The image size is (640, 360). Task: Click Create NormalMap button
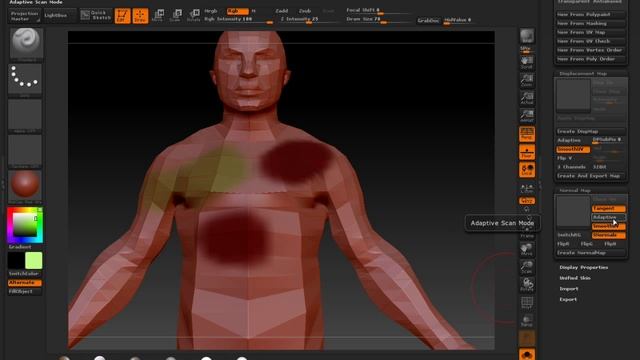click(x=591, y=253)
